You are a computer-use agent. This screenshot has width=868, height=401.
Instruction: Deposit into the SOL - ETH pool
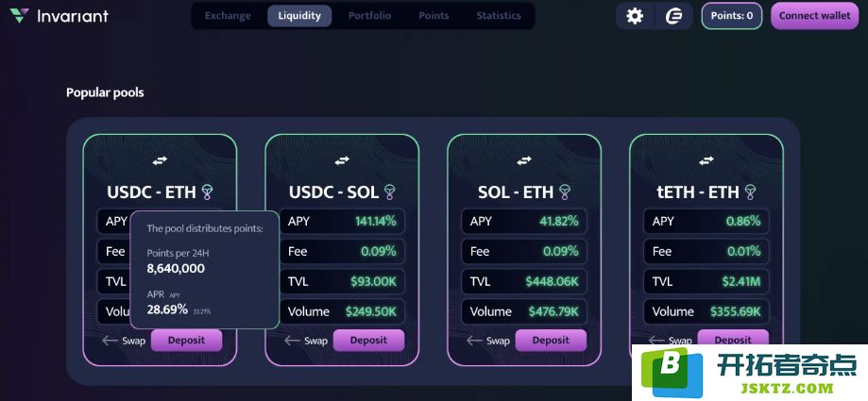point(551,341)
